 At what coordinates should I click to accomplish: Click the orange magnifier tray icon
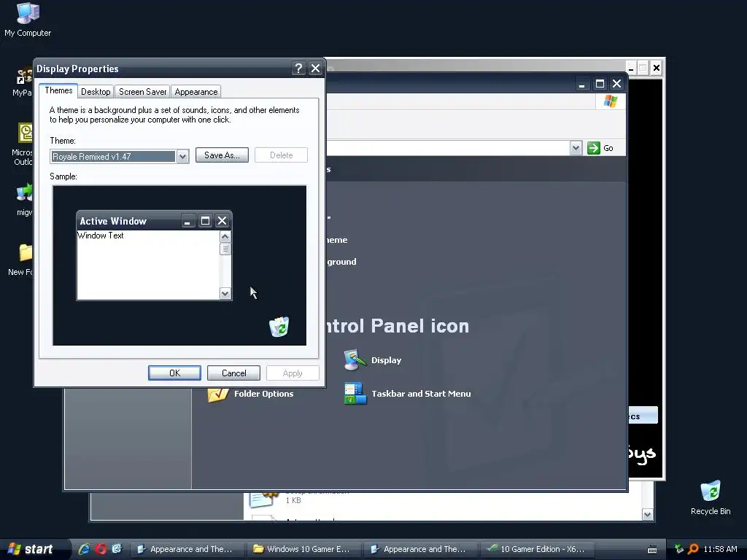tap(693, 549)
